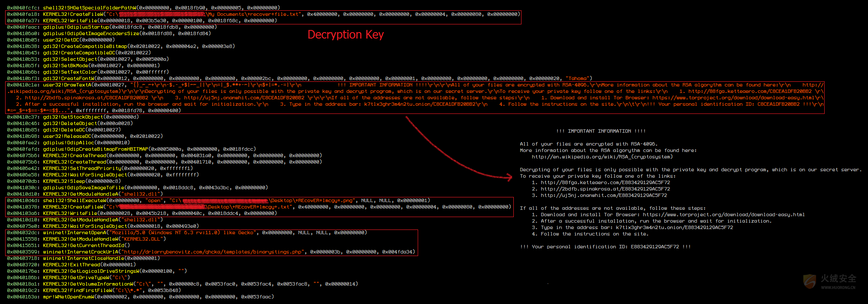
Task: Open the uj5nj.onanwhit.com link in the note
Action: tap(603, 196)
